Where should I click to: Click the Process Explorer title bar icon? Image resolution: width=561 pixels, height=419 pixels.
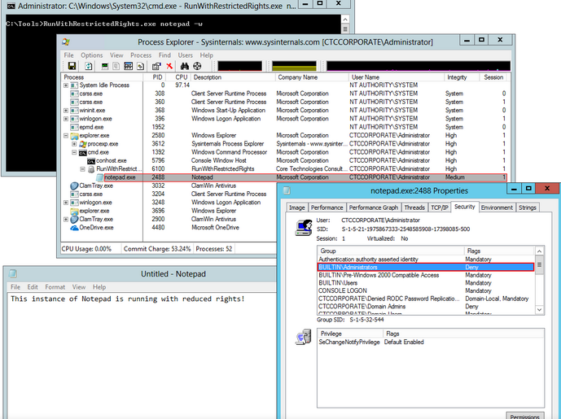66,42
